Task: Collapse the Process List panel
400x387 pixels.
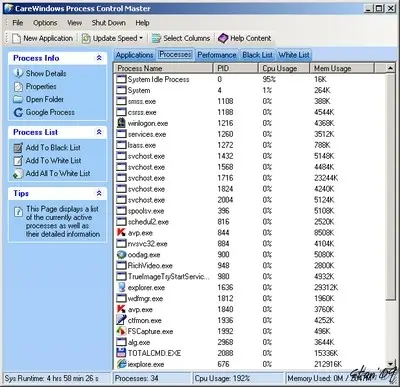Action: [x=99, y=132]
